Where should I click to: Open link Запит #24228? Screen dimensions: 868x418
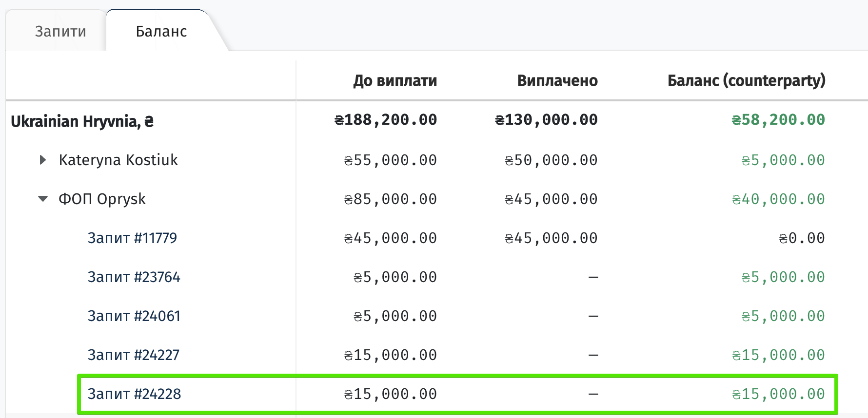[134, 394]
